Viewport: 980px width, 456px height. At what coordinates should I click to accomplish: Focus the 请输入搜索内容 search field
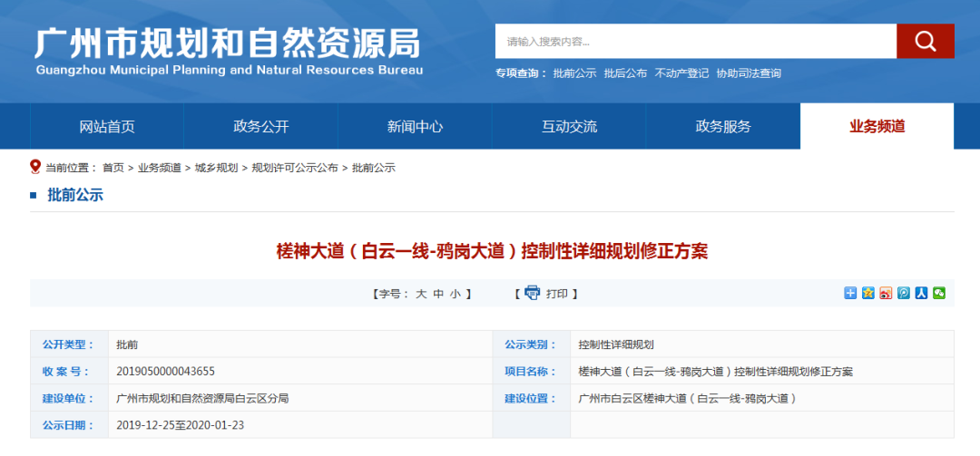(696, 41)
